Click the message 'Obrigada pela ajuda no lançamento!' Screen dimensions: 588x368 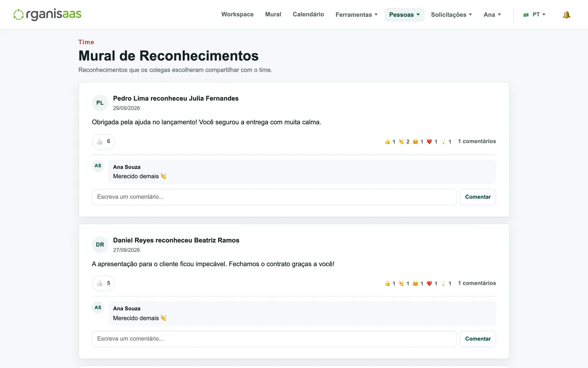coord(144,122)
